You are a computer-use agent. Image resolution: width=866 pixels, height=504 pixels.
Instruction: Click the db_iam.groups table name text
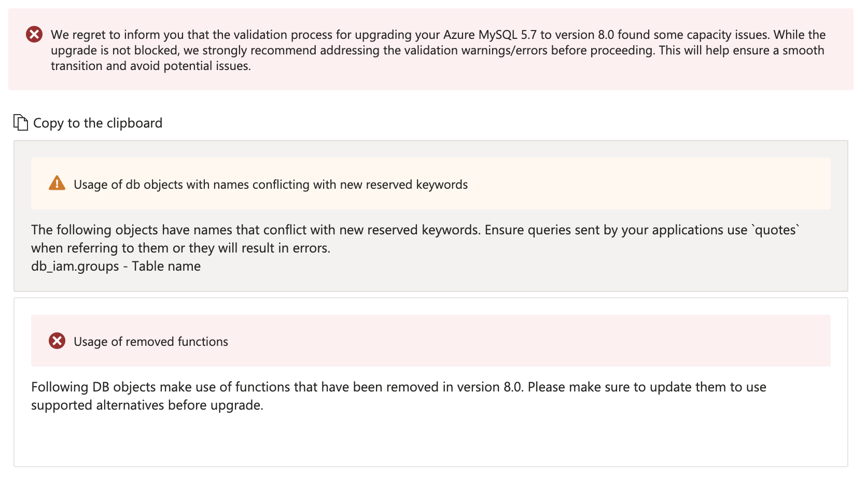[x=115, y=266]
